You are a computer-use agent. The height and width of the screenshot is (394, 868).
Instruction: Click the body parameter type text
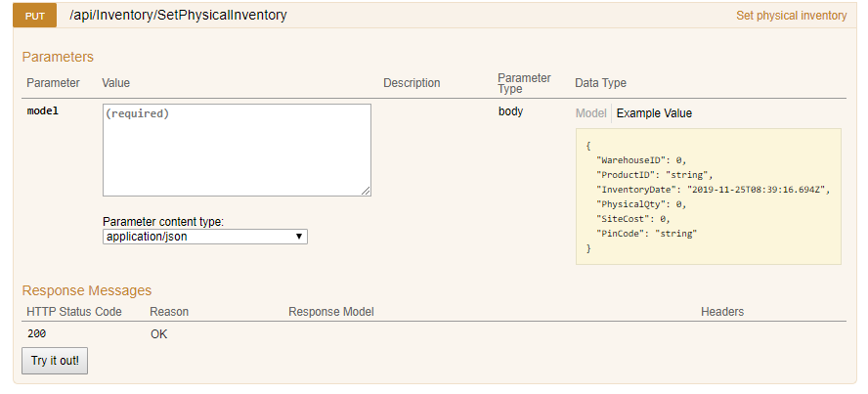[510, 111]
